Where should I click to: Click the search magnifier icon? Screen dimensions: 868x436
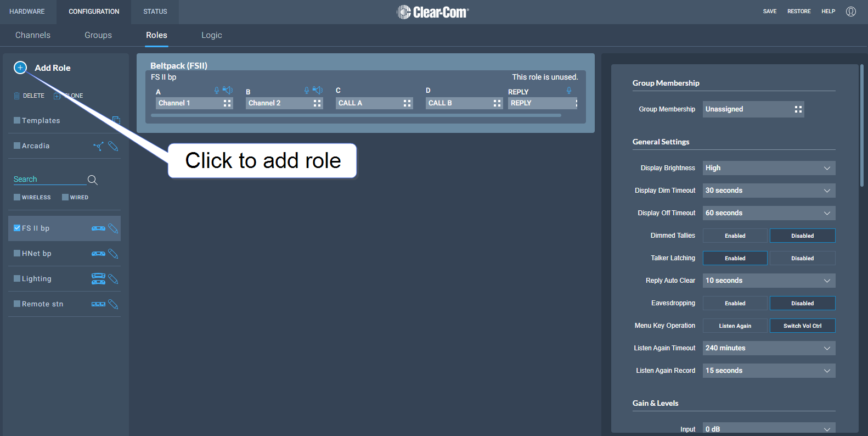coord(93,180)
